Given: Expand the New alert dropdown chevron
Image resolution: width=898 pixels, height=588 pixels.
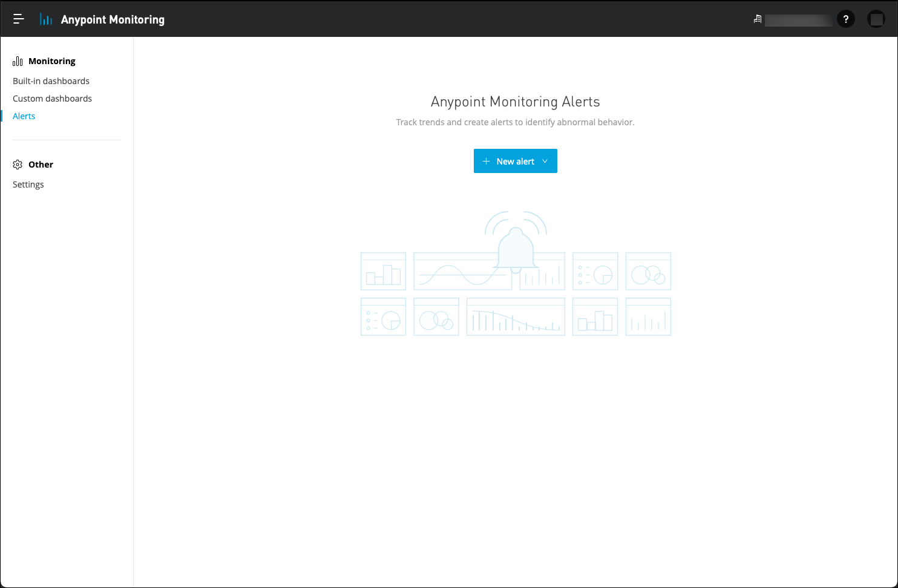Looking at the screenshot, I should pyautogui.click(x=545, y=161).
